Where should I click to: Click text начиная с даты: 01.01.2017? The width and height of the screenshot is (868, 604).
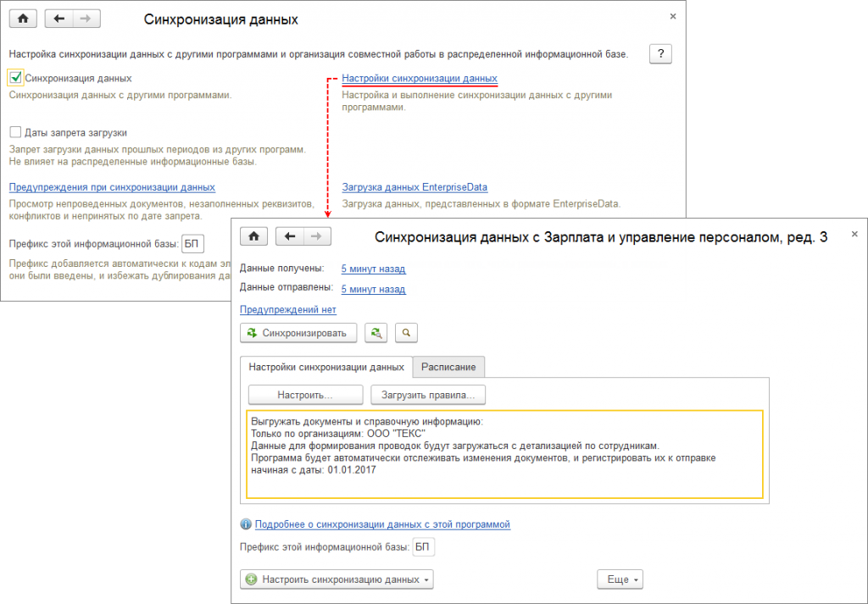314,470
